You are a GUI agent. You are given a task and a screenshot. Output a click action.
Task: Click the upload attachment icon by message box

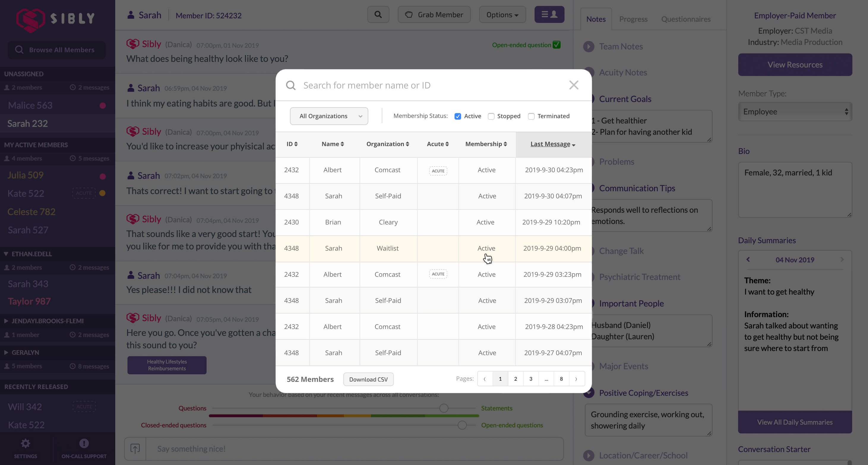[x=135, y=448]
